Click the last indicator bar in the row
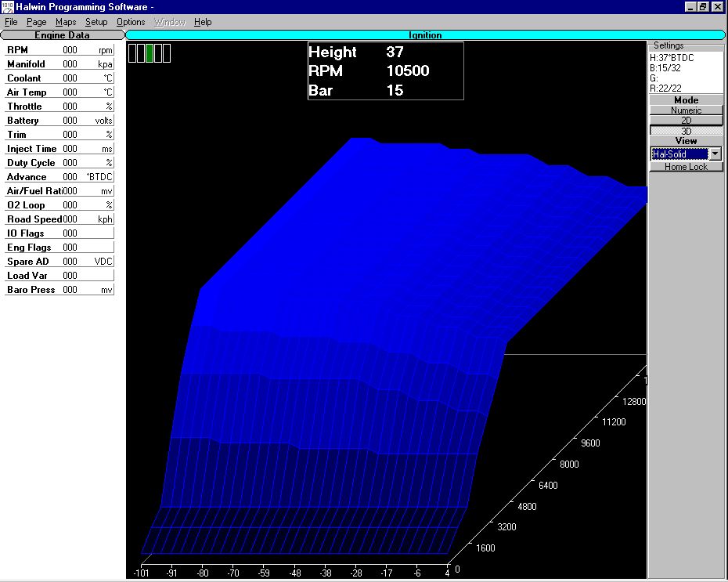Image resolution: width=728 pixels, height=582 pixels. pyautogui.click(x=167, y=53)
